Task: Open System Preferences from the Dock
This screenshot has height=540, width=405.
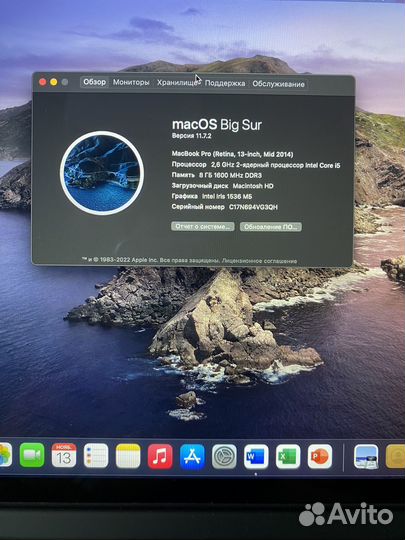Action: (224, 456)
